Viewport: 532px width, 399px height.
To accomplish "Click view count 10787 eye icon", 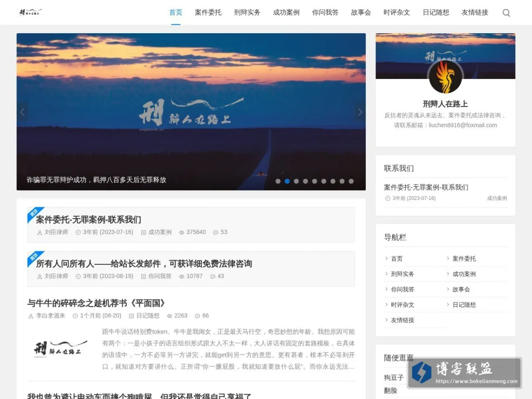I will [x=181, y=277].
